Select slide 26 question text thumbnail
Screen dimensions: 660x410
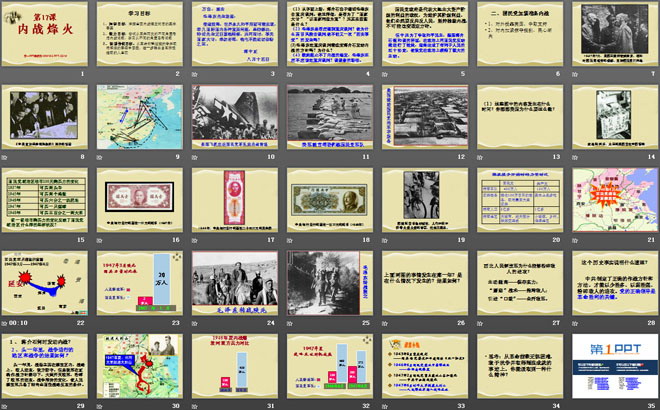point(425,283)
